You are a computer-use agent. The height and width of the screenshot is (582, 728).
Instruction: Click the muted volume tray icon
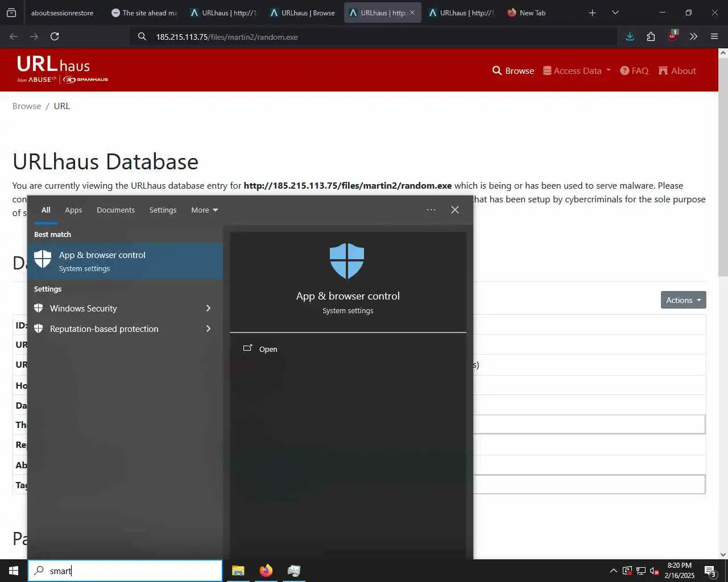pyautogui.click(x=655, y=571)
